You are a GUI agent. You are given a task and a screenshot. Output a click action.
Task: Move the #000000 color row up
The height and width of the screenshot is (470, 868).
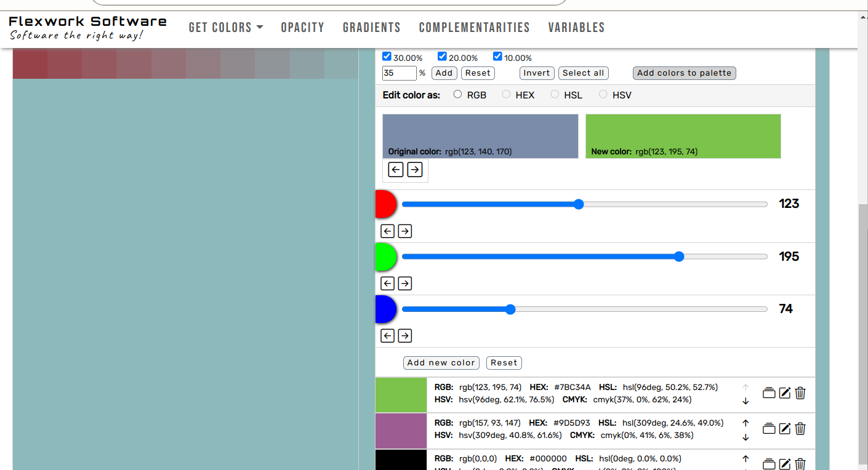[745, 459]
